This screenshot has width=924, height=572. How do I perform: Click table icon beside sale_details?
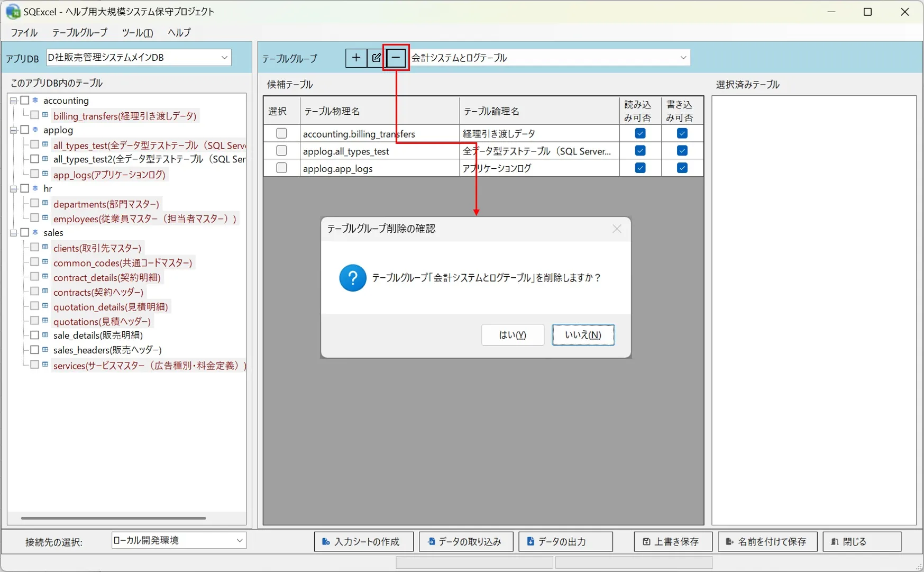pyautogui.click(x=45, y=335)
